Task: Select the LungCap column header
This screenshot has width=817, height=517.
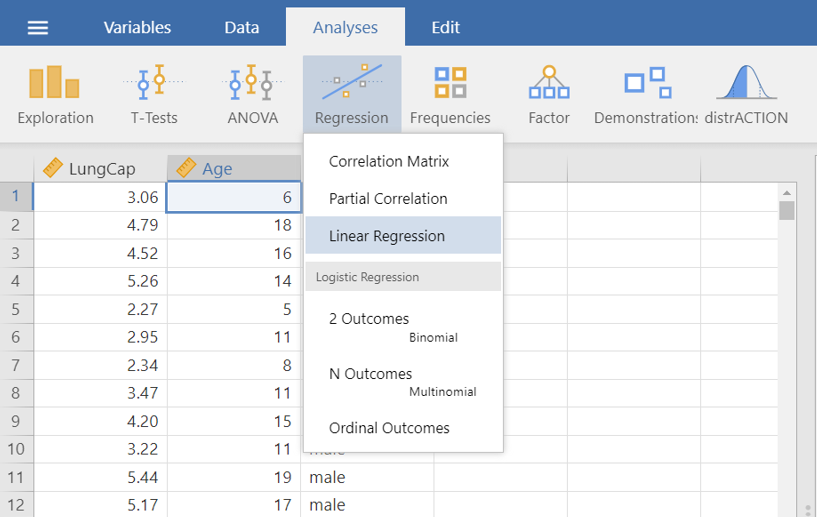Action: pyautogui.click(x=100, y=169)
